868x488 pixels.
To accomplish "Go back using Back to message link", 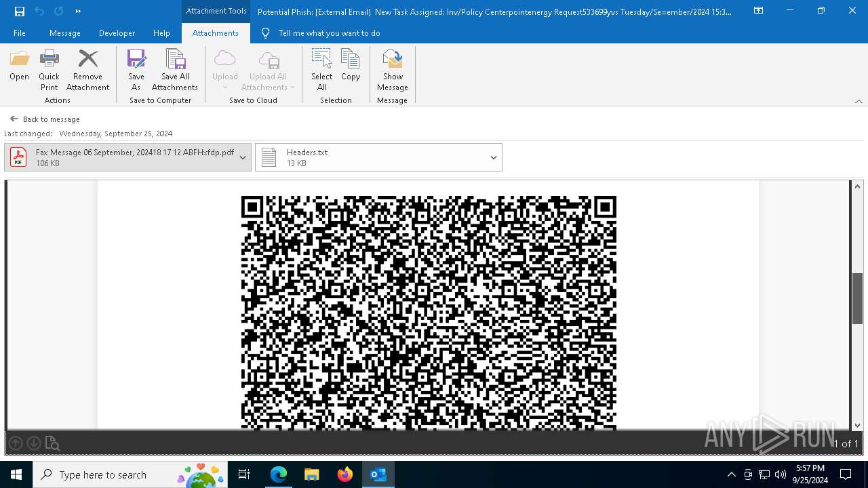I will 45,119.
